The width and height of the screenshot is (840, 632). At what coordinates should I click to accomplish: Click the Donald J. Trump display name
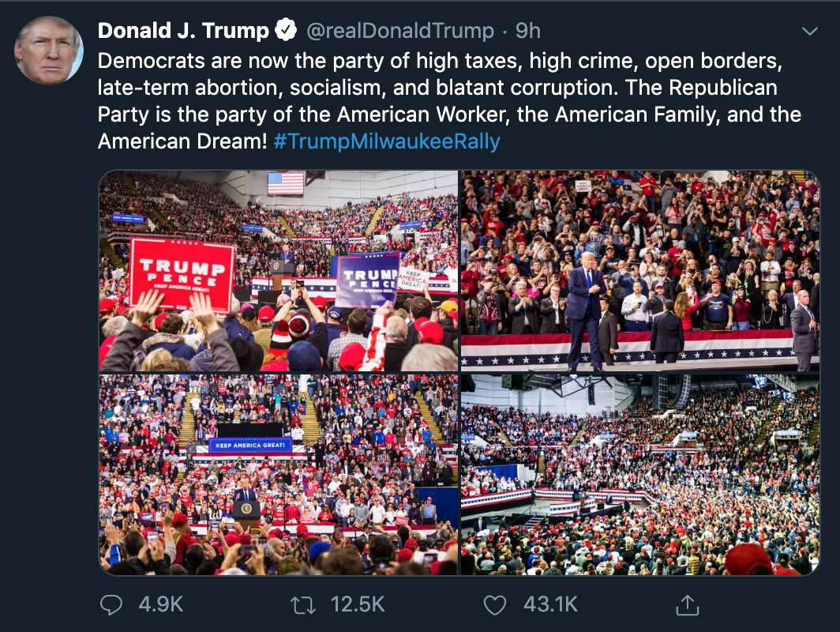pos(183,30)
